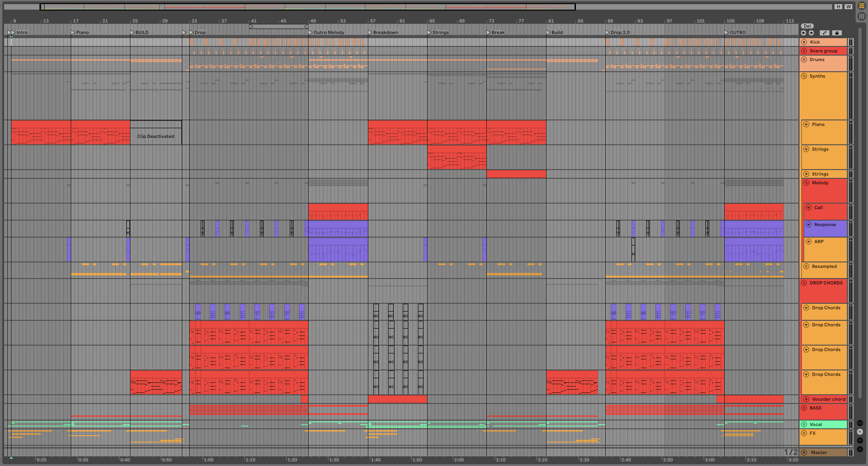Click the W optimize width button

click(x=848, y=7)
